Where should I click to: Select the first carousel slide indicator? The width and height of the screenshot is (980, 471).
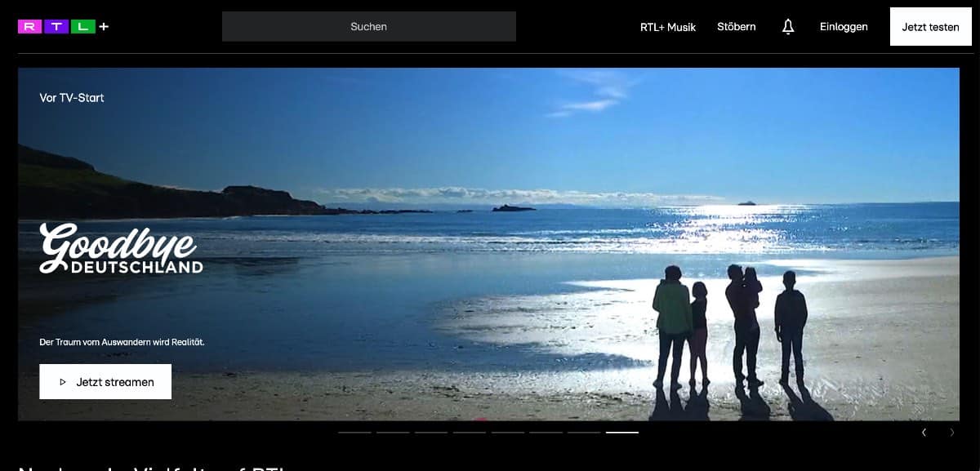[354, 432]
